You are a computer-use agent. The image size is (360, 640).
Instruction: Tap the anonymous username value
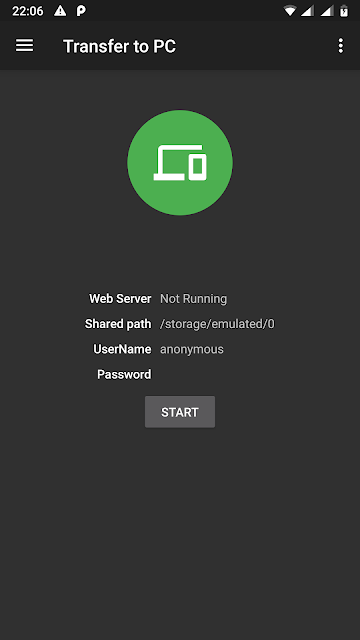(192, 349)
